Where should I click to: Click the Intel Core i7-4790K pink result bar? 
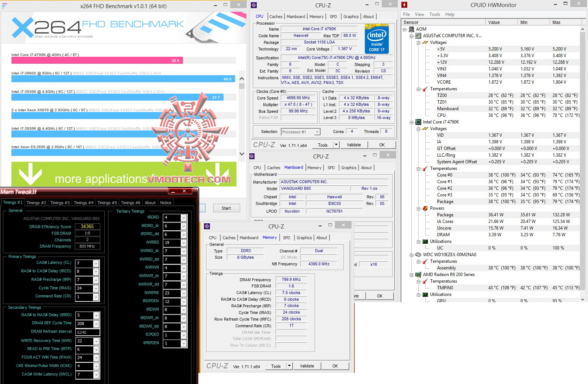pyautogui.click(x=97, y=60)
